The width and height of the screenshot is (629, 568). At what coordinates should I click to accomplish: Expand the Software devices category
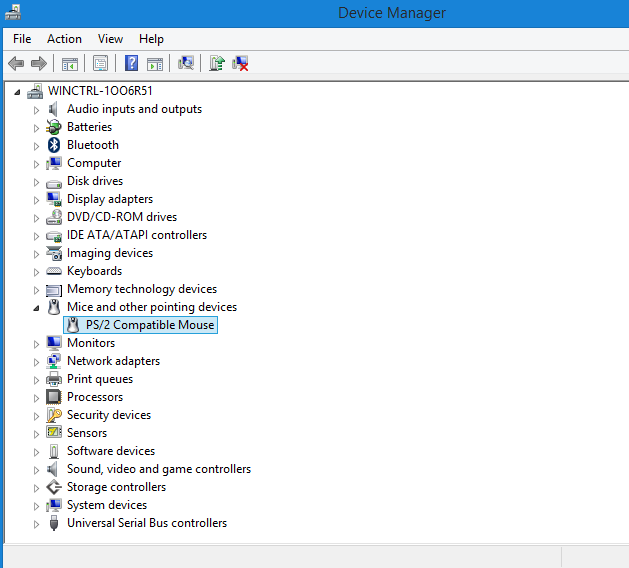[36, 452]
